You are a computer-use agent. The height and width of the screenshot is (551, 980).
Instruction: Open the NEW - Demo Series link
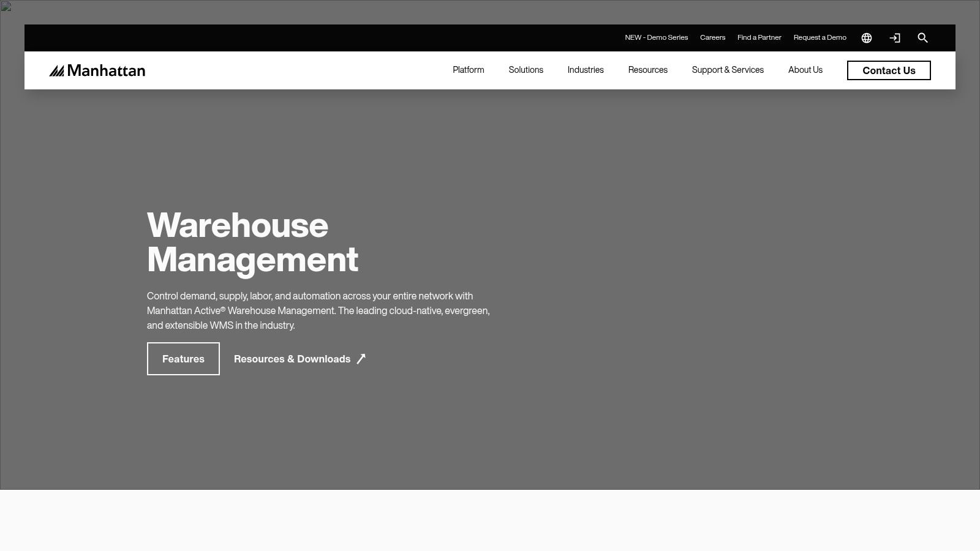pos(656,37)
